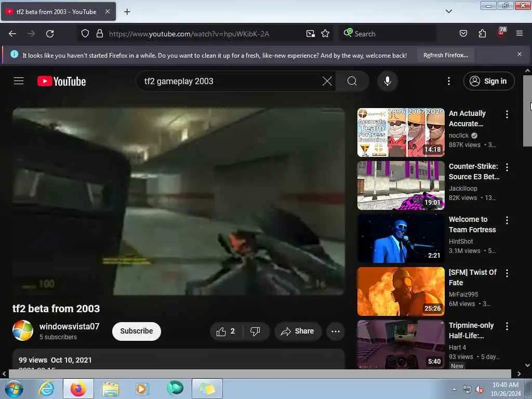Open the Pocket save icon

[x=463, y=34]
